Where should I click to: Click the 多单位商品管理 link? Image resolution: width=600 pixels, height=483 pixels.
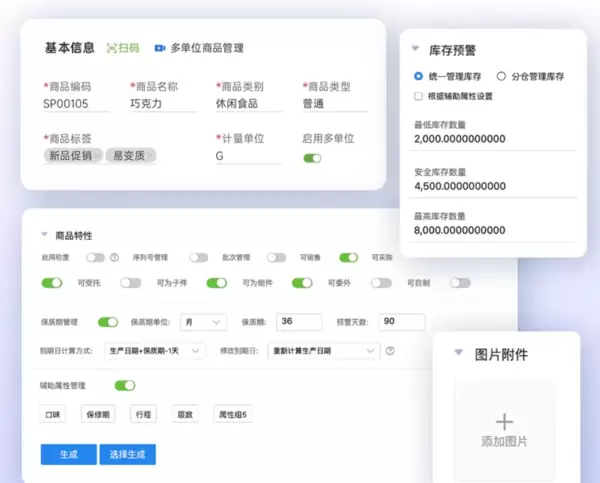click(206, 48)
